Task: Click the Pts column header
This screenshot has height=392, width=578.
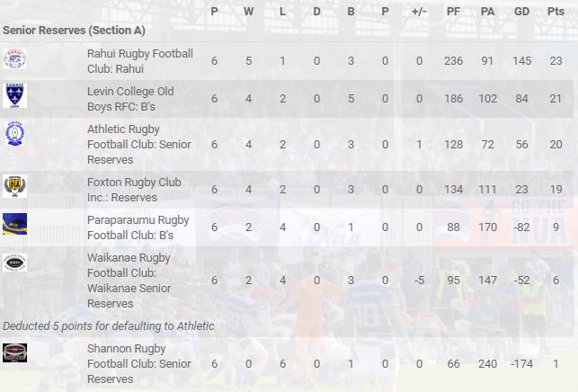Action: (556, 12)
